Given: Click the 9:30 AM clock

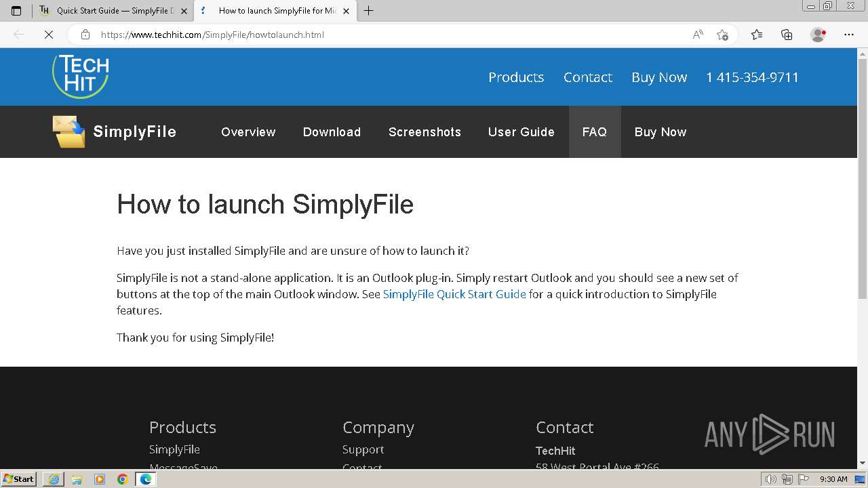Looking at the screenshot, I should pyautogui.click(x=833, y=479).
